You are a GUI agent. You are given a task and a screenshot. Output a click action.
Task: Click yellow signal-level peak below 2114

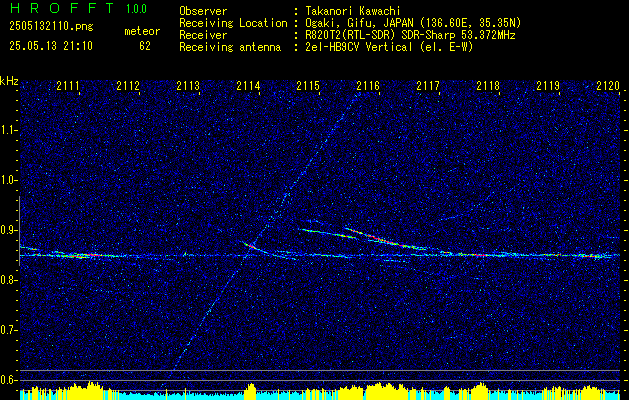(250, 391)
